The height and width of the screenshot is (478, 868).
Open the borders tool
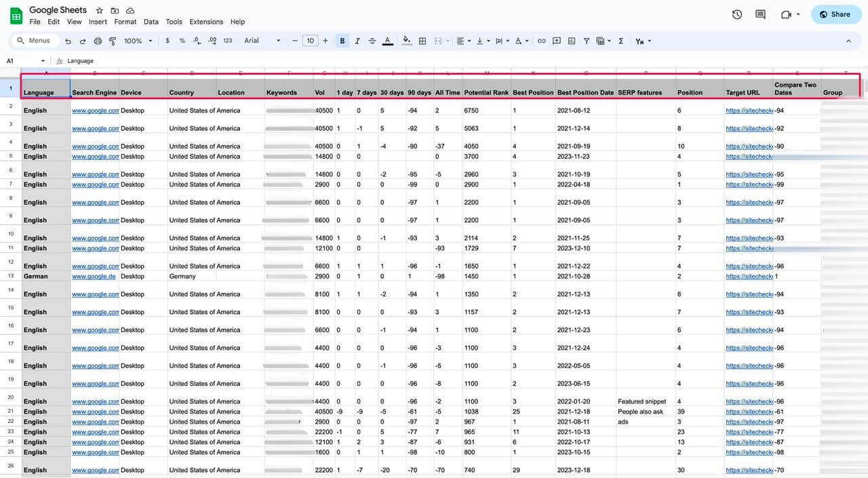422,41
